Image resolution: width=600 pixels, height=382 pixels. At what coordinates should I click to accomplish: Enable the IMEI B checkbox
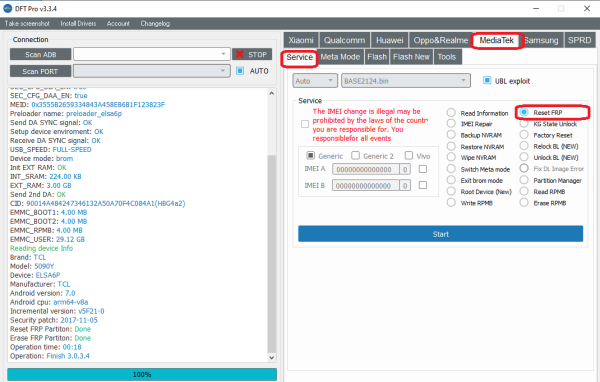[423, 185]
